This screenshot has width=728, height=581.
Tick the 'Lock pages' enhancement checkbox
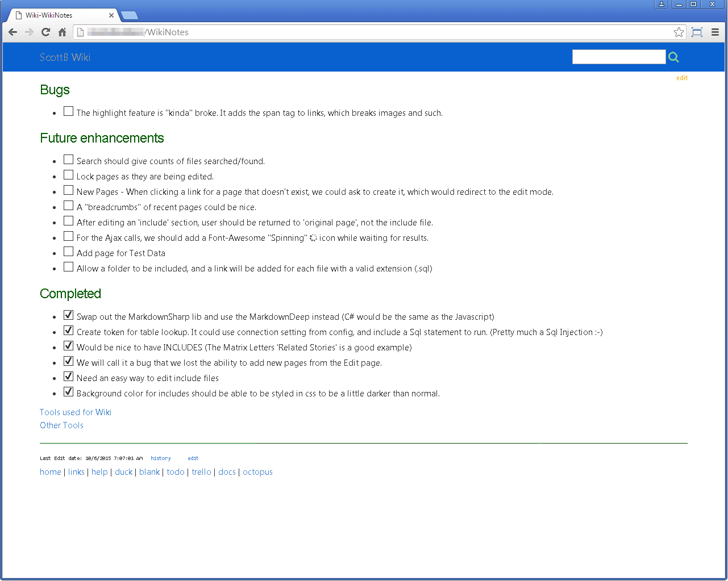point(68,175)
